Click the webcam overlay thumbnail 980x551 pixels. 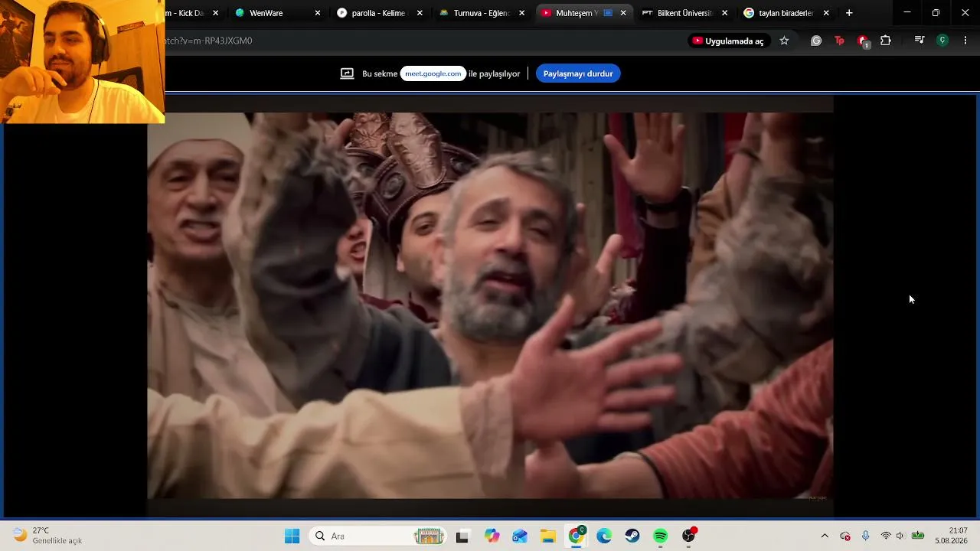click(x=82, y=61)
